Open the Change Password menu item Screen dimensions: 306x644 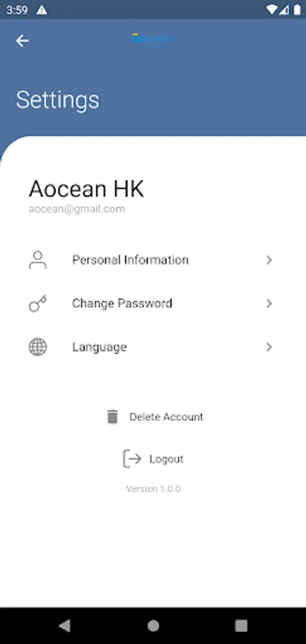pos(153,303)
